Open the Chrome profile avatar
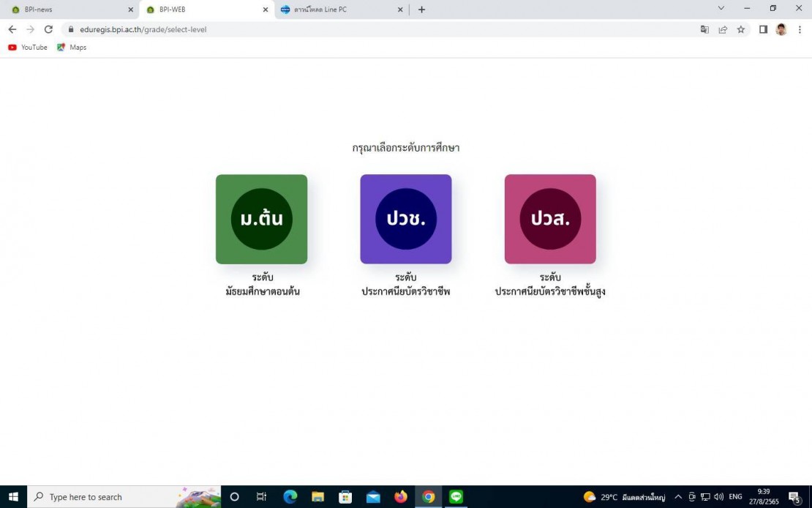 [x=781, y=29]
